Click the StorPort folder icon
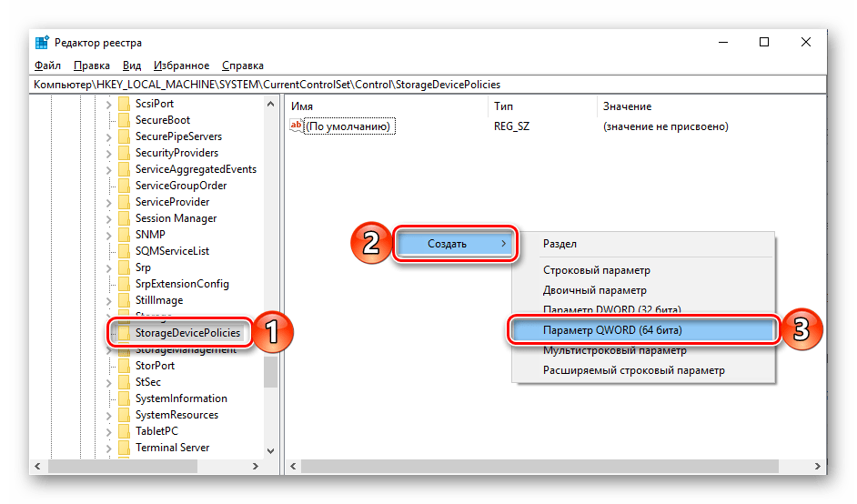Viewport: 857px width, 504px height. 125,366
